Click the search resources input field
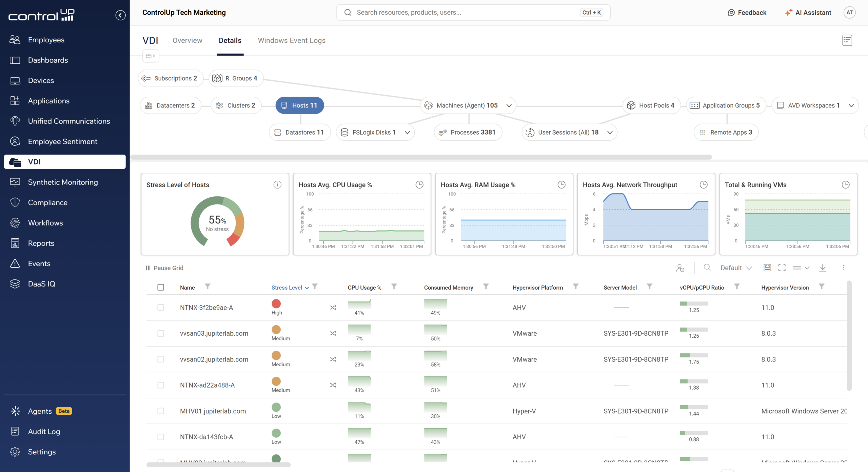 473,13
